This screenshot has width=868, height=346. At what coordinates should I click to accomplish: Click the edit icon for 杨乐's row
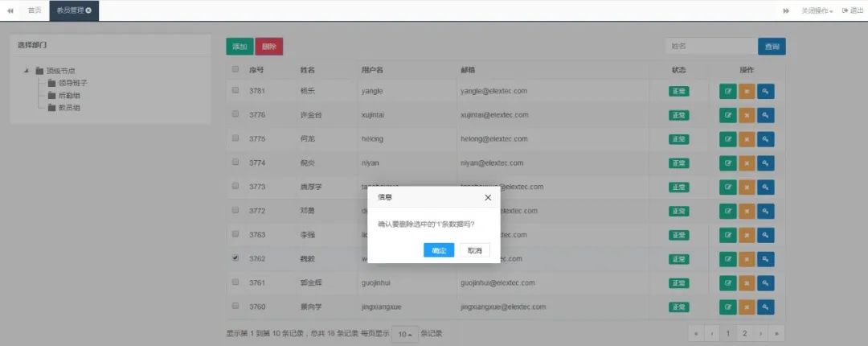[727, 92]
